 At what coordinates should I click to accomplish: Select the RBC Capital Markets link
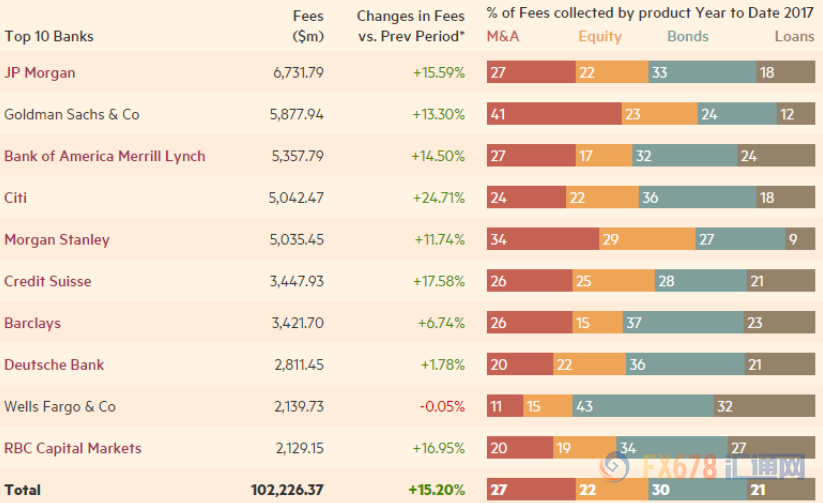(73, 448)
